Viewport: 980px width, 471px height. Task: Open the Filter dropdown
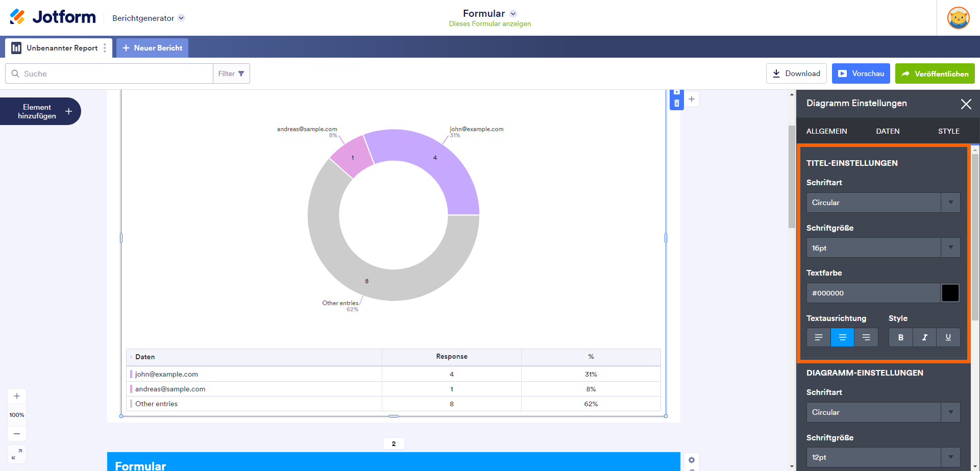231,73
